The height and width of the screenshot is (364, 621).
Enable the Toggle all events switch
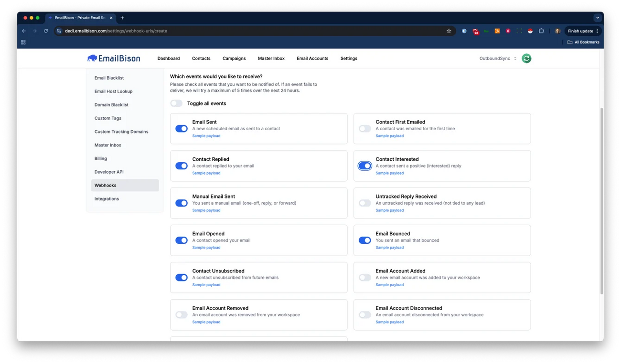(x=176, y=103)
